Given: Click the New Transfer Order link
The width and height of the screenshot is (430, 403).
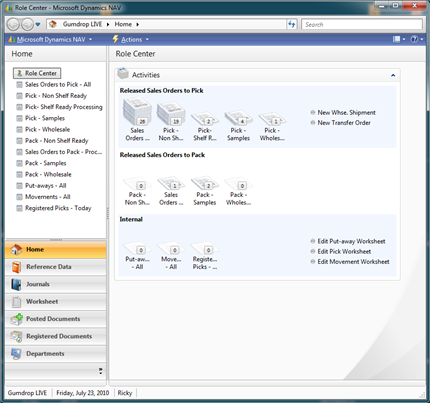Looking at the screenshot, I should tap(344, 123).
